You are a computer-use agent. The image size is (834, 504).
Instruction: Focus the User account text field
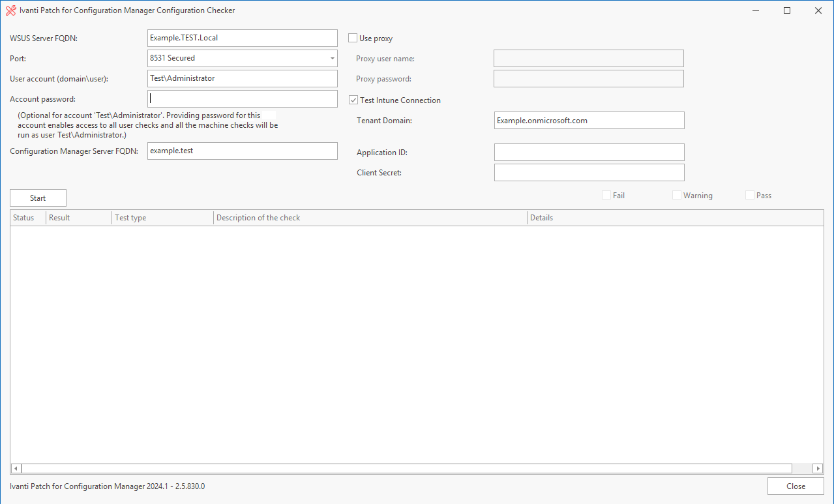242,78
